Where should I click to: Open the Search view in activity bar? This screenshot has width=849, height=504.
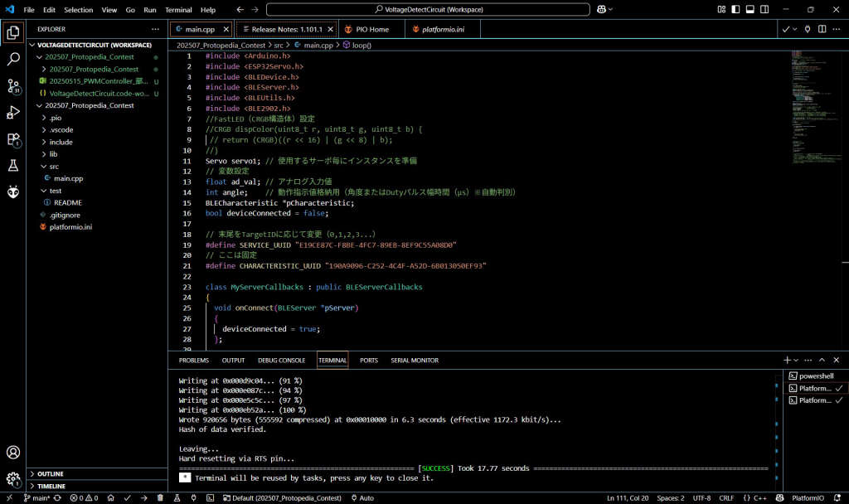pyautogui.click(x=13, y=59)
